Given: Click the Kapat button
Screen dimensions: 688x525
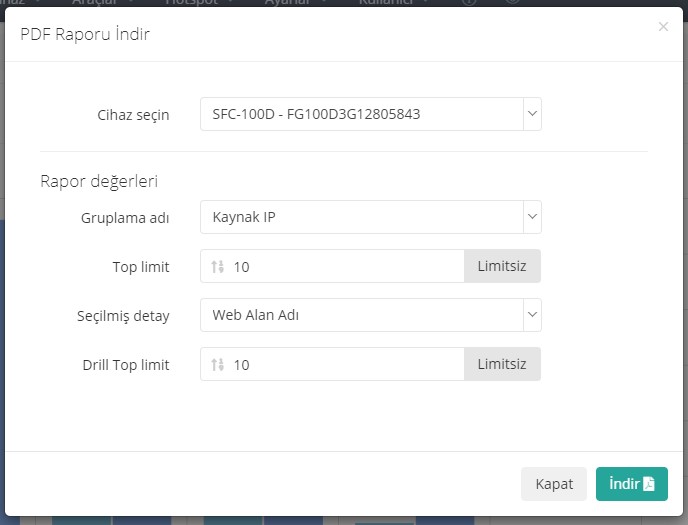Looking at the screenshot, I should point(554,484).
